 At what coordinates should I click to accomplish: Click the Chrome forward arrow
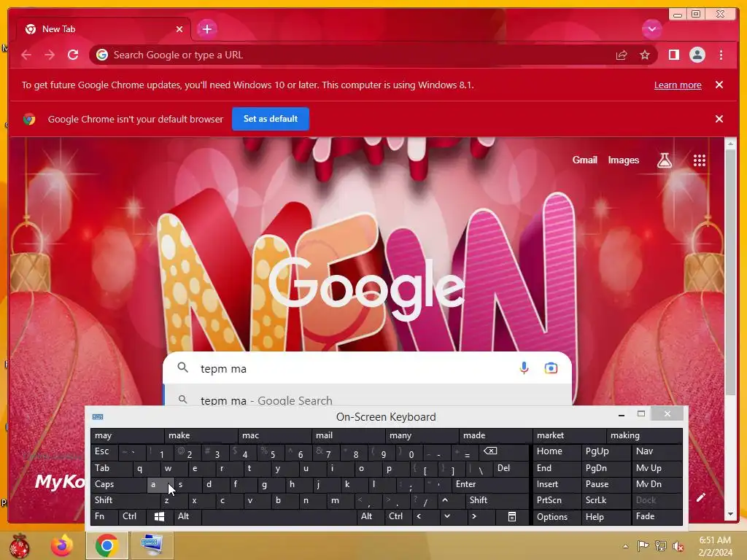[50, 55]
